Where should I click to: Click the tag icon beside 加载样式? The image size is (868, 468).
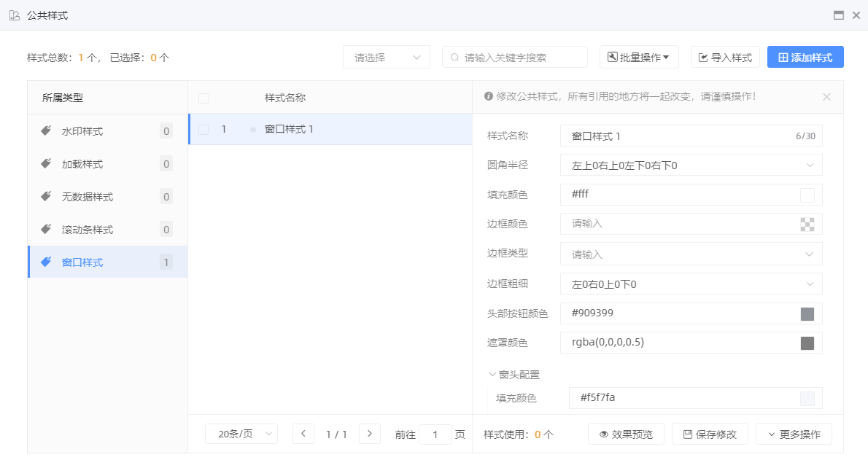coord(46,164)
